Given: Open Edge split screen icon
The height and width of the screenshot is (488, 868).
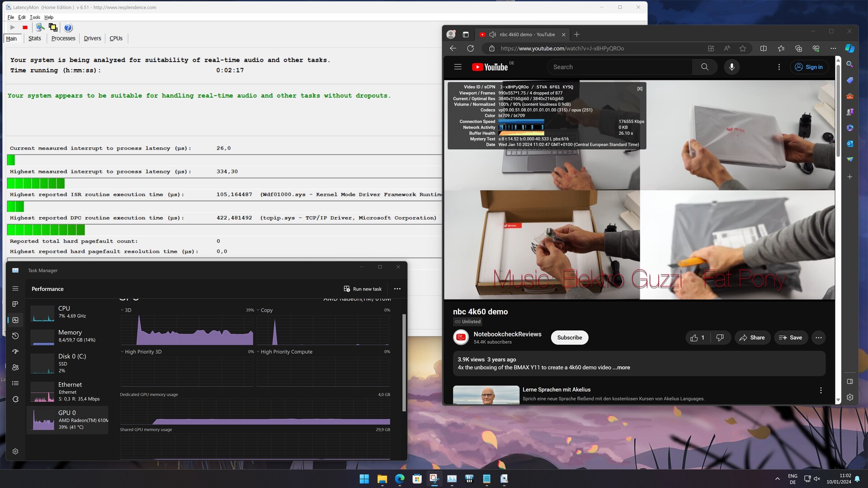Looking at the screenshot, I should [763, 48].
